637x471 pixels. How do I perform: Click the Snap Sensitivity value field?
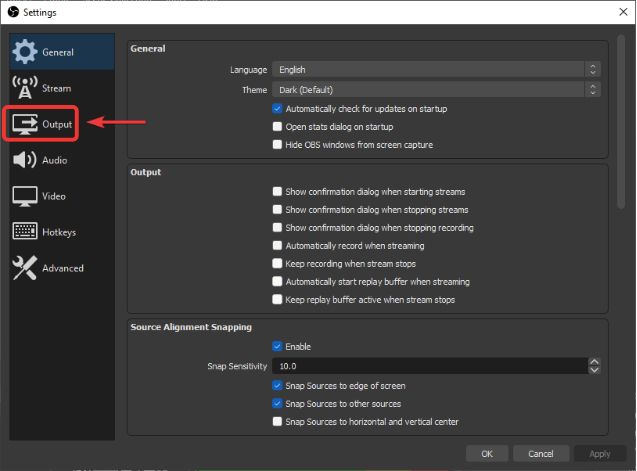(430, 366)
